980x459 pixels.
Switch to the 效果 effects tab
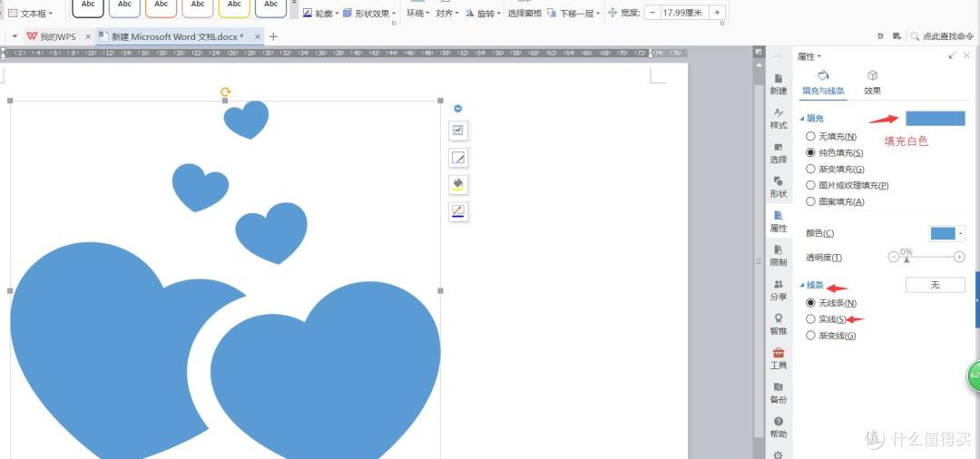(x=873, y=83)
